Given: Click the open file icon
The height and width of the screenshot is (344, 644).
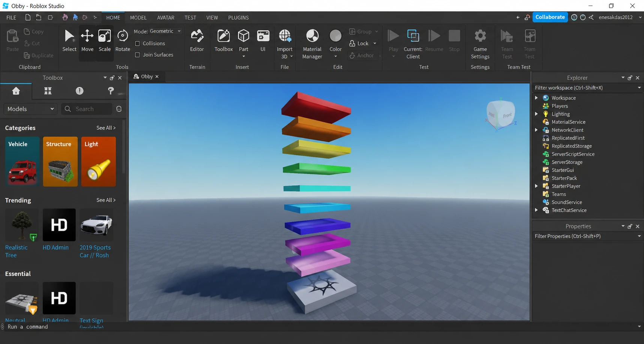Looking at the screenshot, I should tap(39, 17).
